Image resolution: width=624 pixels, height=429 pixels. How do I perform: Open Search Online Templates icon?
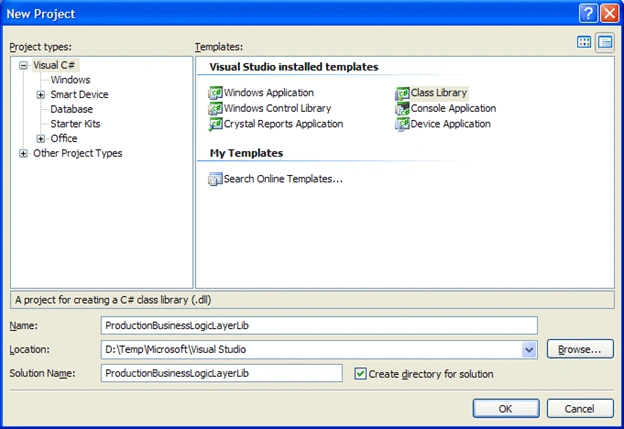[215, 179]
